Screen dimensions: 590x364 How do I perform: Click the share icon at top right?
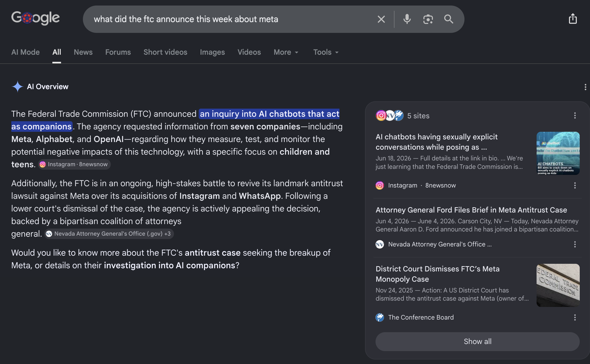(573, 19)
